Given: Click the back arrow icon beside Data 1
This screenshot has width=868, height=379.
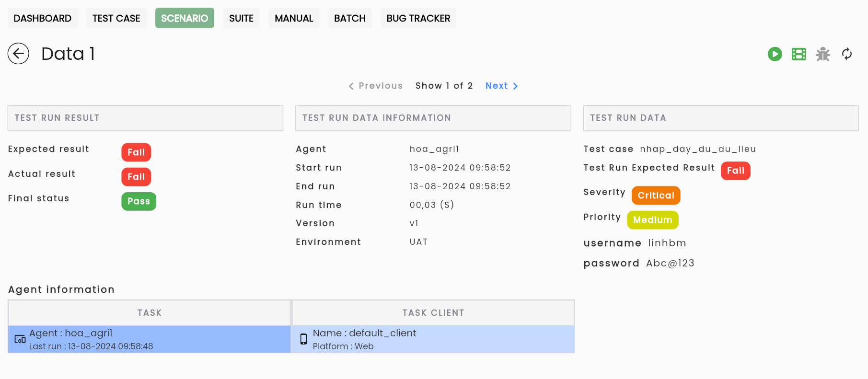Looking at the screenshot, I should pos(18,54).
